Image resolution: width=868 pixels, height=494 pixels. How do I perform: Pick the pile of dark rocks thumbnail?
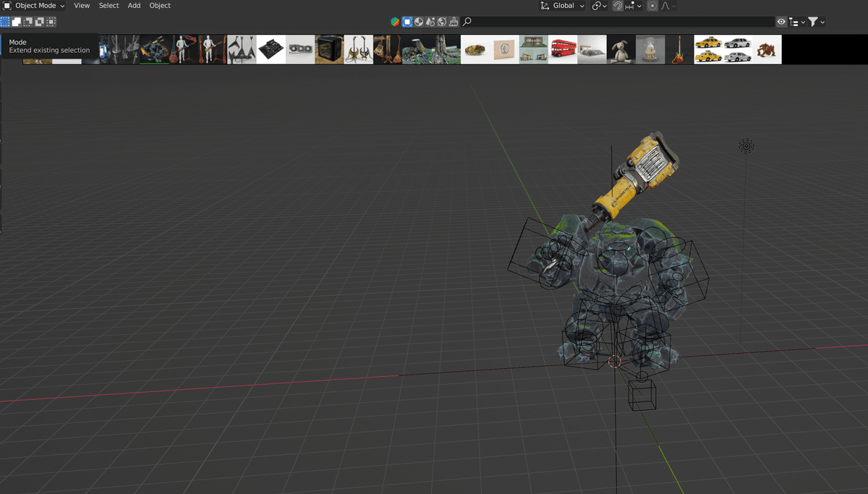[155, 49]
